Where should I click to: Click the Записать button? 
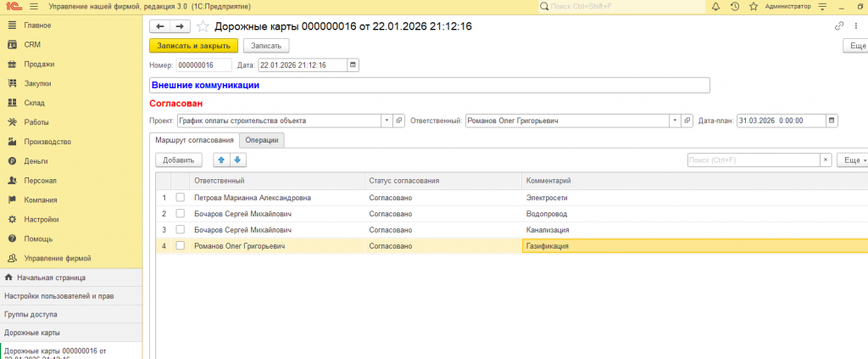[x=266, y=46]
